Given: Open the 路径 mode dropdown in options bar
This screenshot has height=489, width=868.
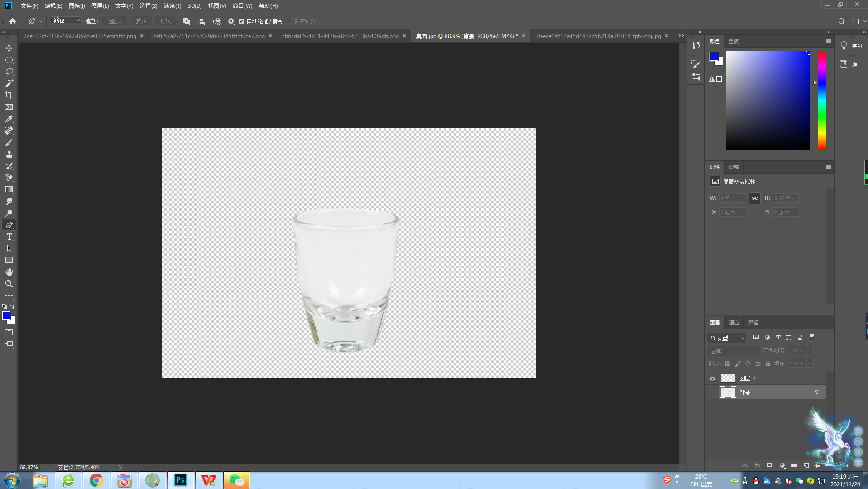Looking at the screenshot, I should coord(66,20).
